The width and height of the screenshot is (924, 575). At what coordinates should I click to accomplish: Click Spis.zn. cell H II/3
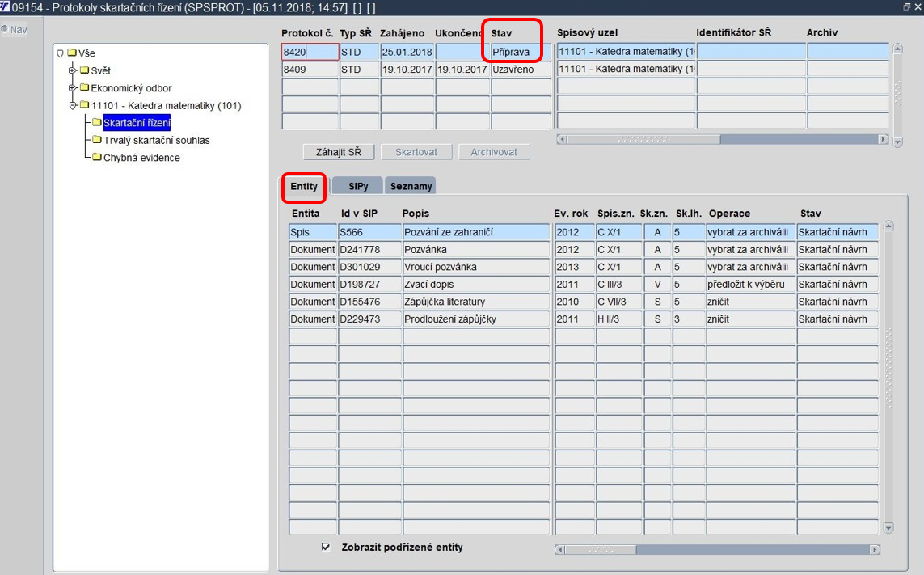(x=618, y=319)
